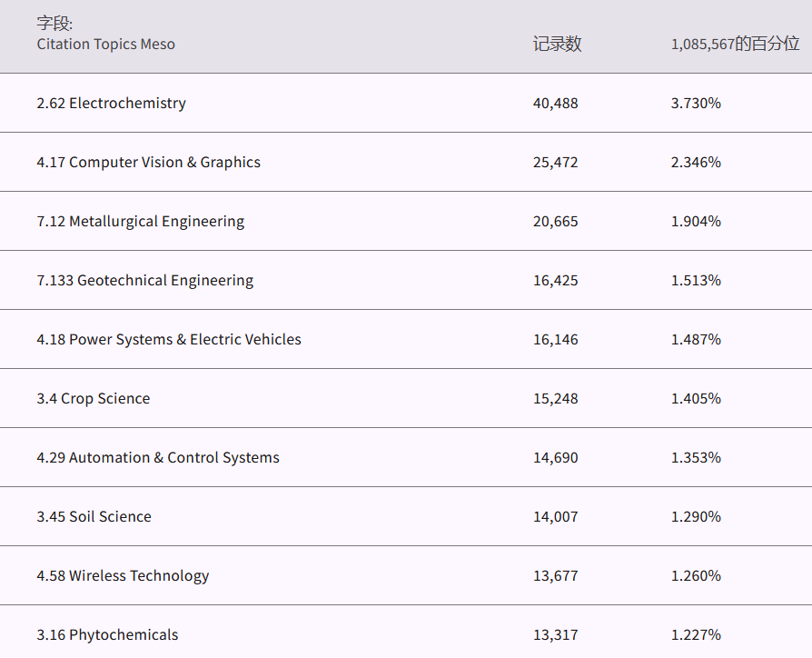This screenshot has height=658, width=812.
Task: Select the 3.4 Crop Science topic
Action: (94, 398)
